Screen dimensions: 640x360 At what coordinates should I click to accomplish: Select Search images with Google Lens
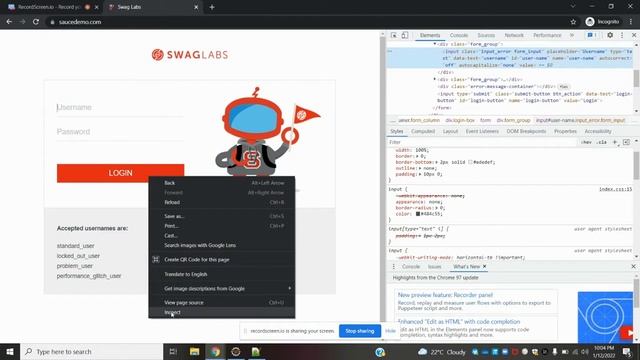(x=222, y=245)
